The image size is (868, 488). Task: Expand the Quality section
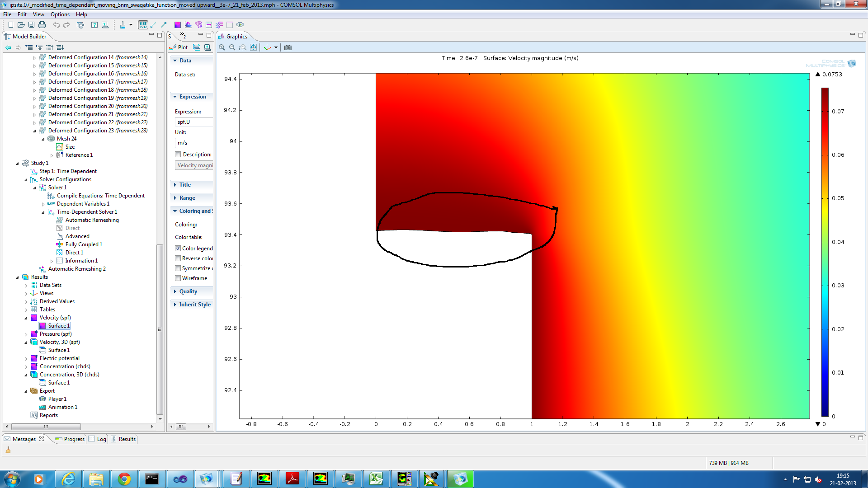click(x=188, y=291)
